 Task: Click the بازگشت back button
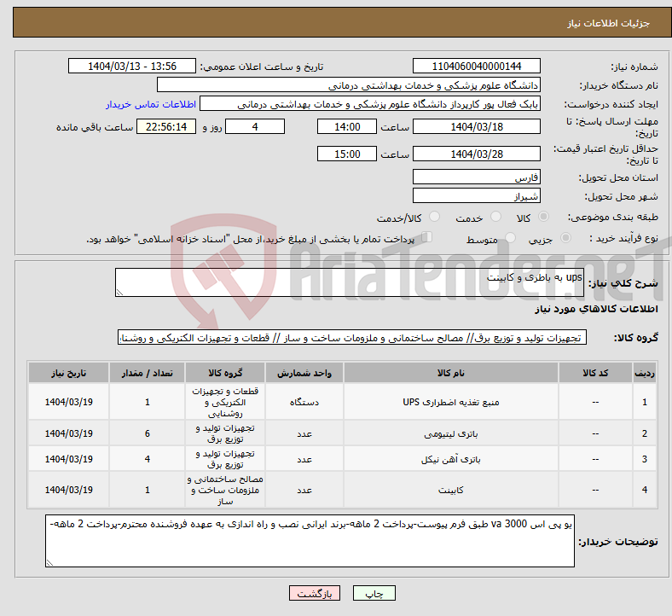[x=315, y=593]
